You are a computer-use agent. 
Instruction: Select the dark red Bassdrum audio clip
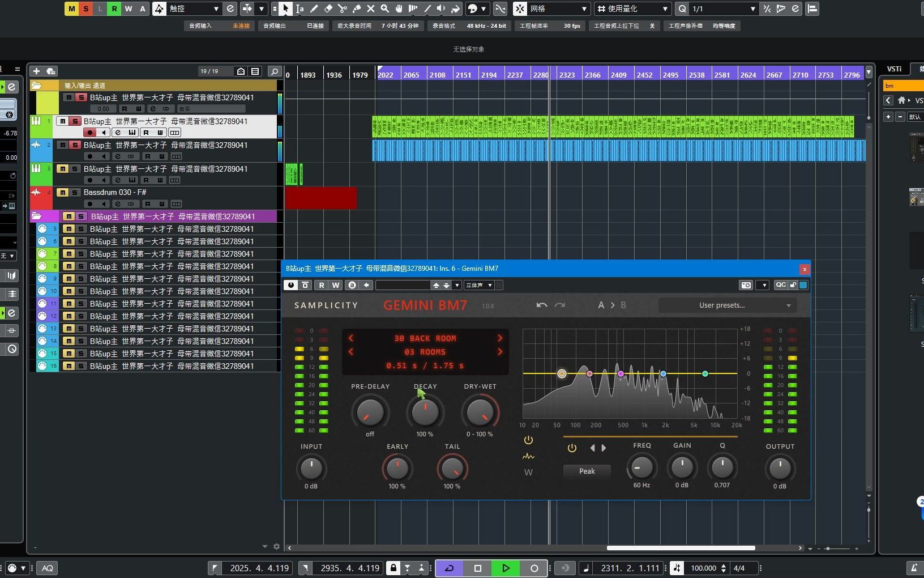[321, 198]
